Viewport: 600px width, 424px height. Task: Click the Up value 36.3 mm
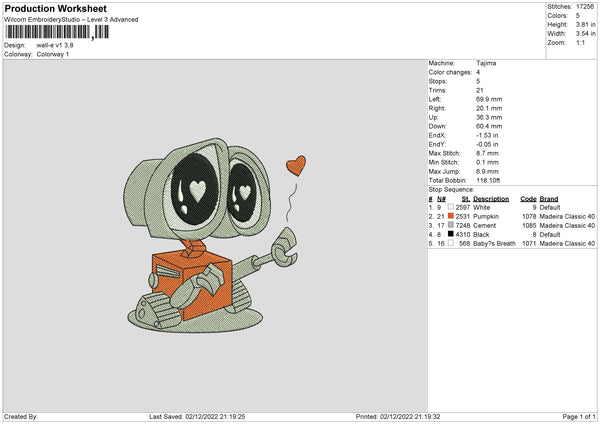(x=489, y=117)
